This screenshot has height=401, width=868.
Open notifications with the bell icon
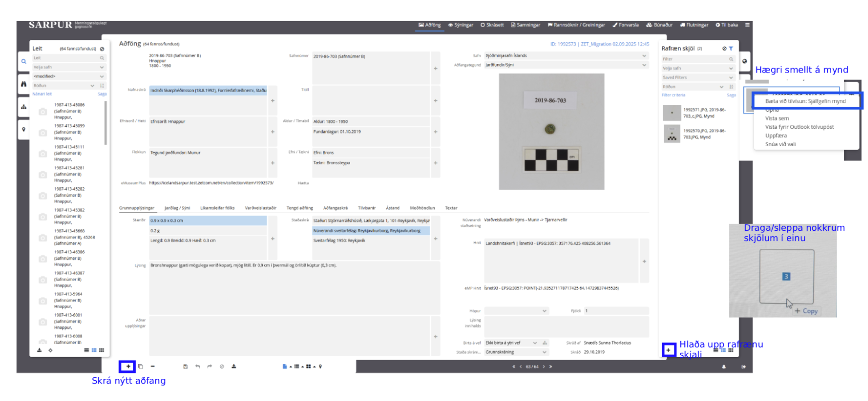[x=724, y=367]
